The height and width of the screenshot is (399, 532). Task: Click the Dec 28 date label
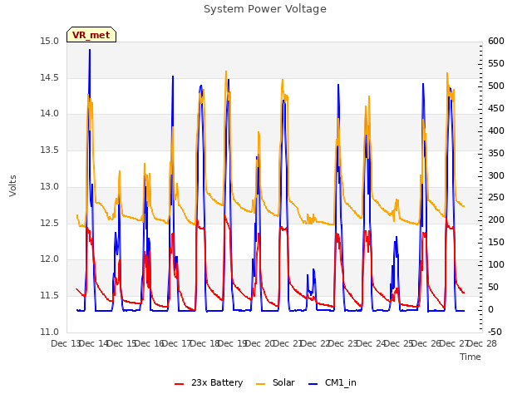point(482,343)
